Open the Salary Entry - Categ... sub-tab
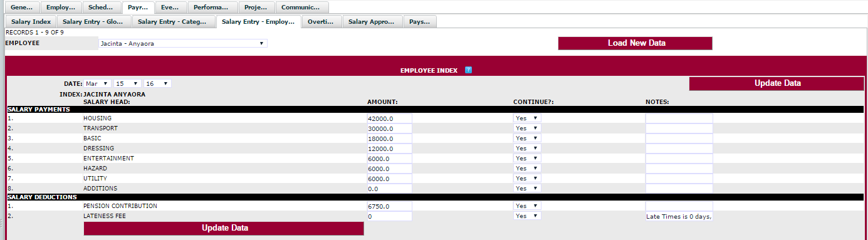 173,21
